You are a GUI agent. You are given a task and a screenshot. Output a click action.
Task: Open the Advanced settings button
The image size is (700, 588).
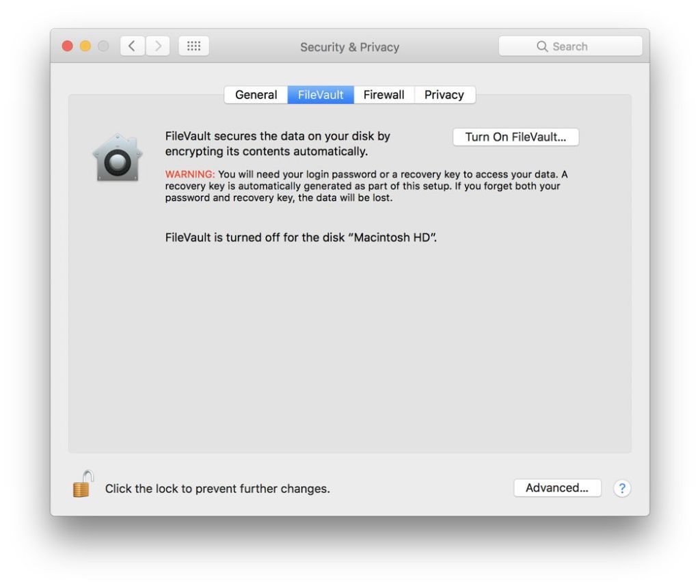(556, 488)
